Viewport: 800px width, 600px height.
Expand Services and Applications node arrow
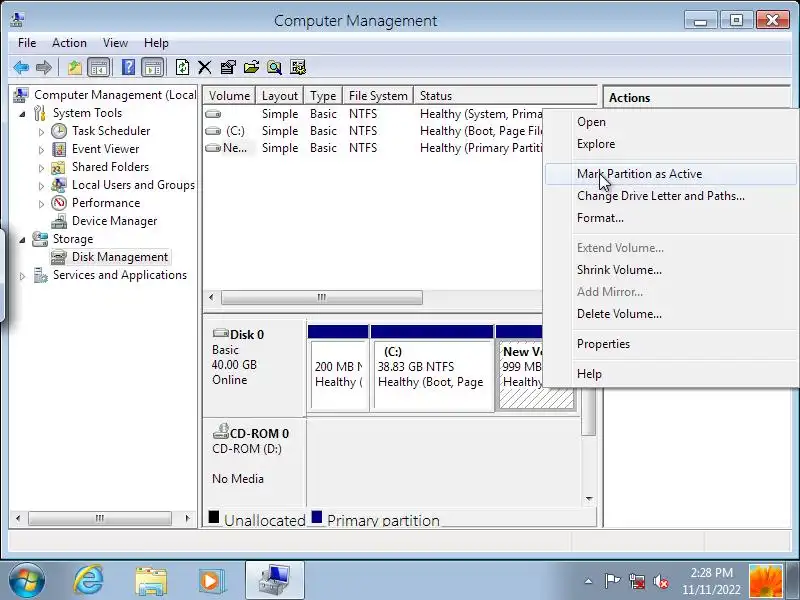coord(22,276)
